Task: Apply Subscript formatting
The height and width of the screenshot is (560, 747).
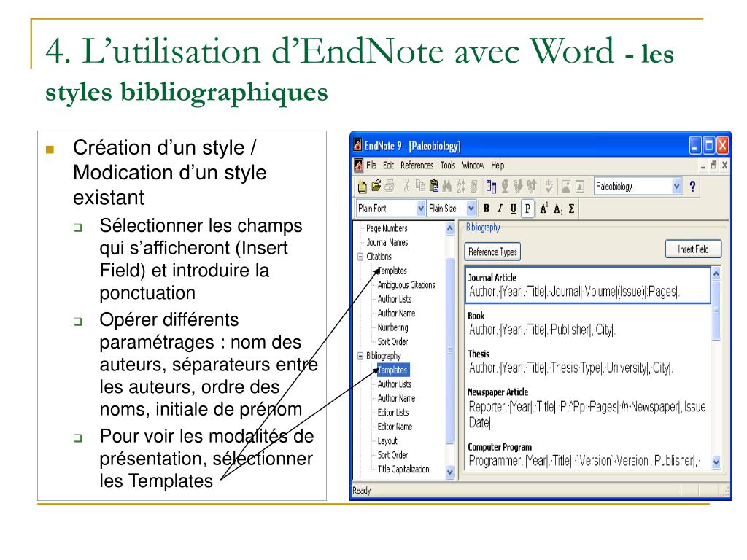Action: (558, 209)
